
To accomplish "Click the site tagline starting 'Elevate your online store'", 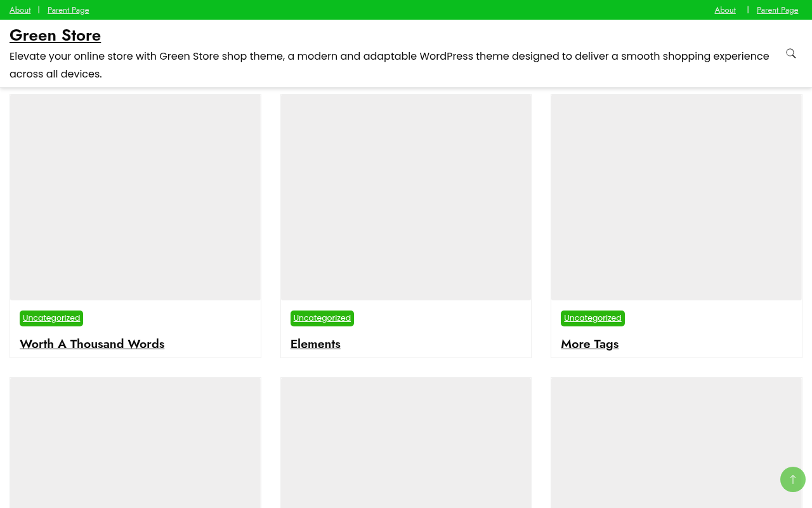I will point(390,65).
